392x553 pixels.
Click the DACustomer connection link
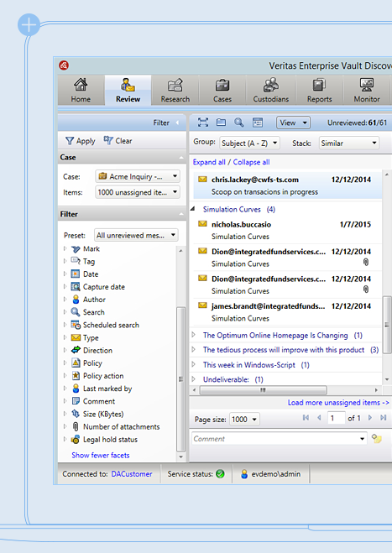132,474
